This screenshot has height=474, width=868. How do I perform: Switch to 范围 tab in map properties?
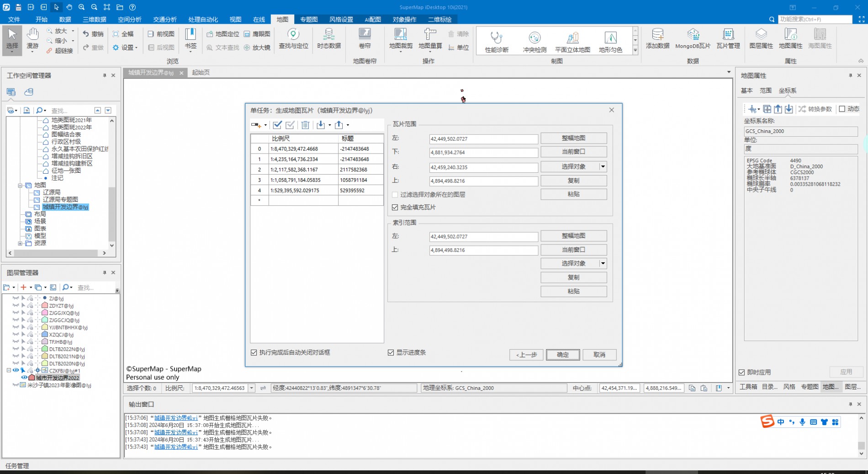coord(766,91)
